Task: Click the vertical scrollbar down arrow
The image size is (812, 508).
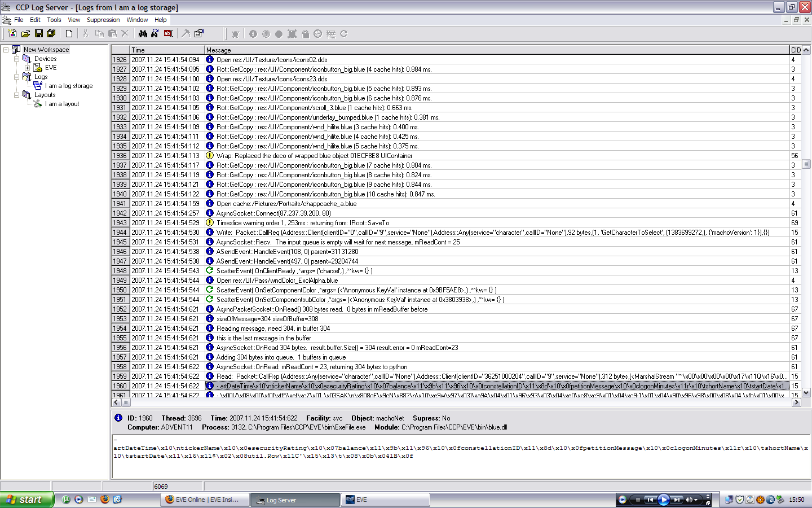Action: tap(806, 393)
